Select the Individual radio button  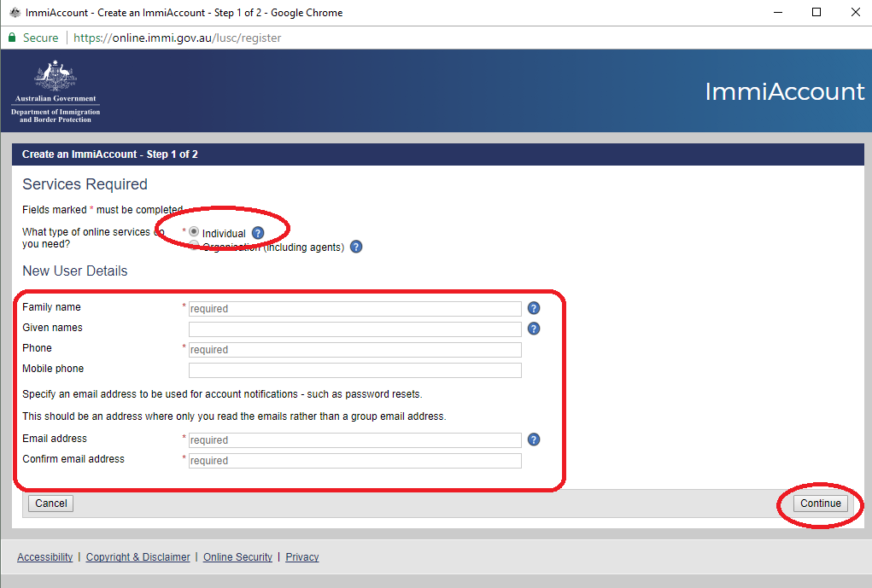click(x=194, y=232)
